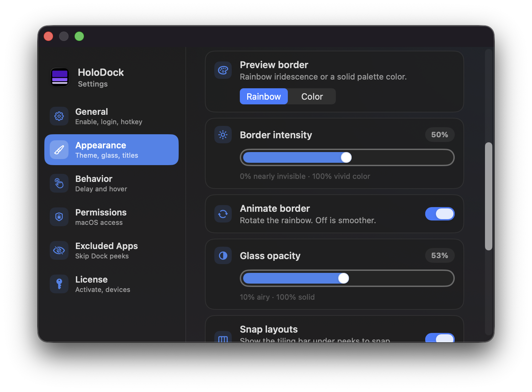Click the Snap layouts columns icon
532x392 pixels.
click(x=223, y=337)
